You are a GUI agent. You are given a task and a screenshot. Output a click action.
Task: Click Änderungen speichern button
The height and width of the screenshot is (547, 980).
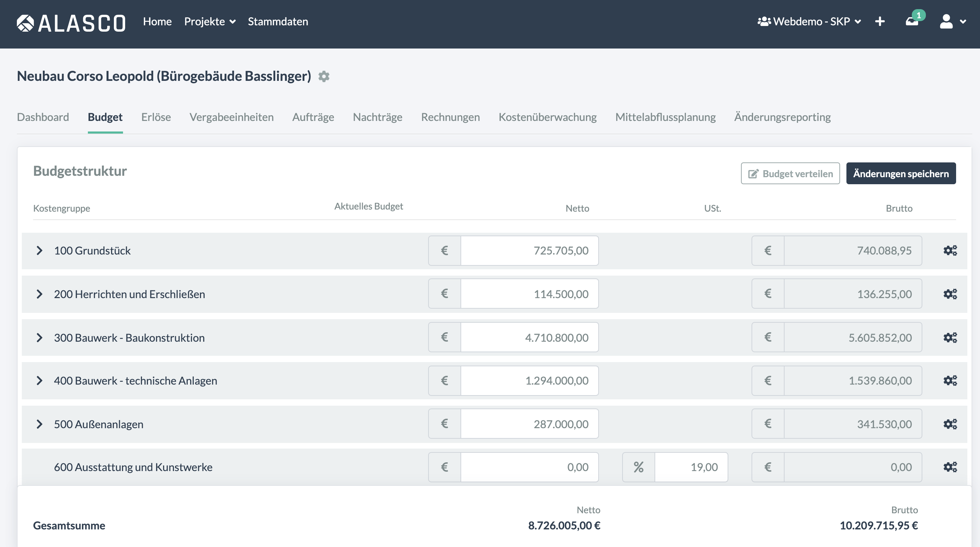point(901,173)
